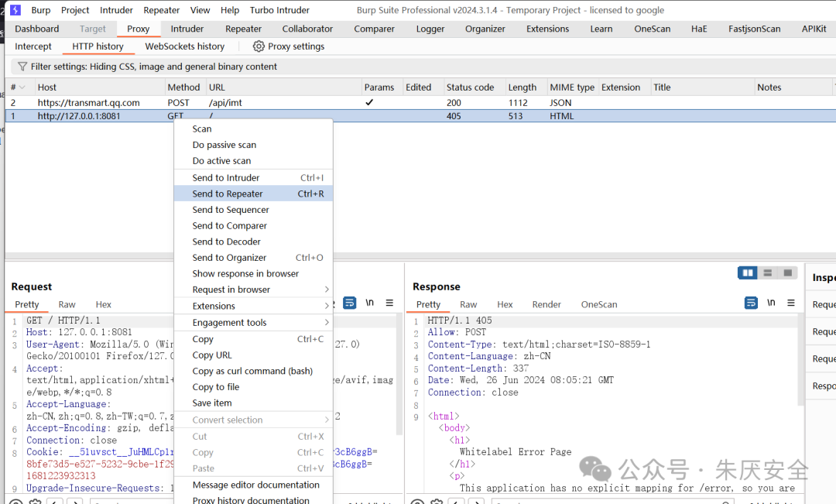Select Show response in browser
This screenshot has height=504, width=836.
253,273
